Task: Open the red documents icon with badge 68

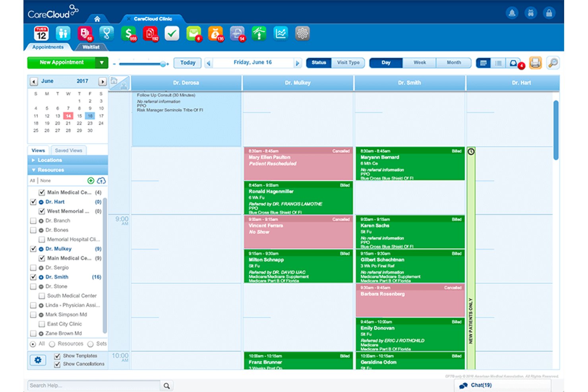Action: click(85, 33)
